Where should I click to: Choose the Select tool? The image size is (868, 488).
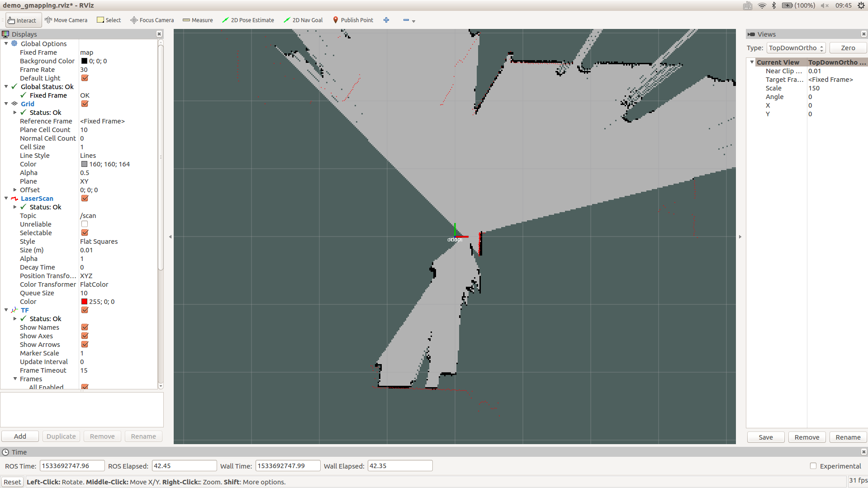pos(109,20)
